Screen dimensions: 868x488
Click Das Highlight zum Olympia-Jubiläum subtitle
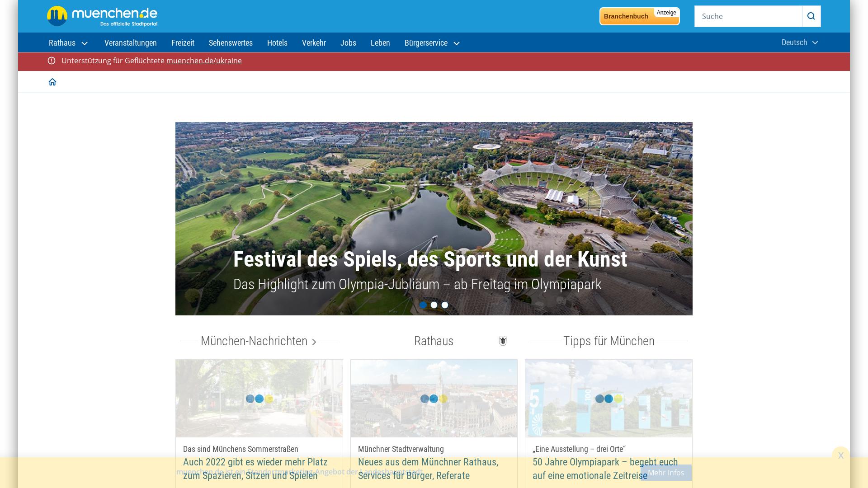click(417, 285)
